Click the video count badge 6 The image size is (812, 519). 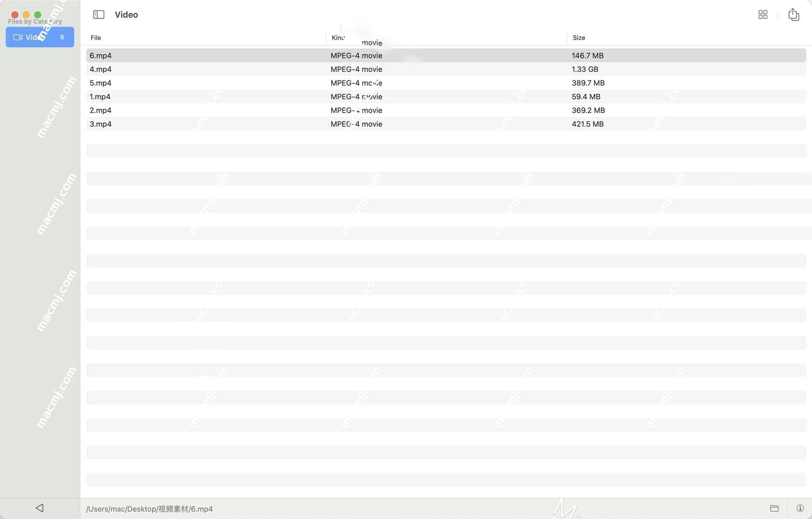[62, 37]
